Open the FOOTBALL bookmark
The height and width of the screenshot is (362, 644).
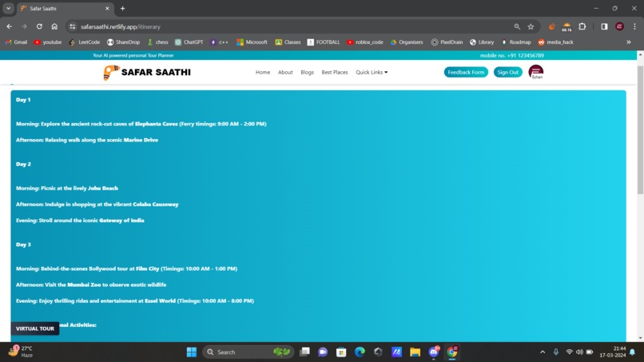(x=324, y=42)
